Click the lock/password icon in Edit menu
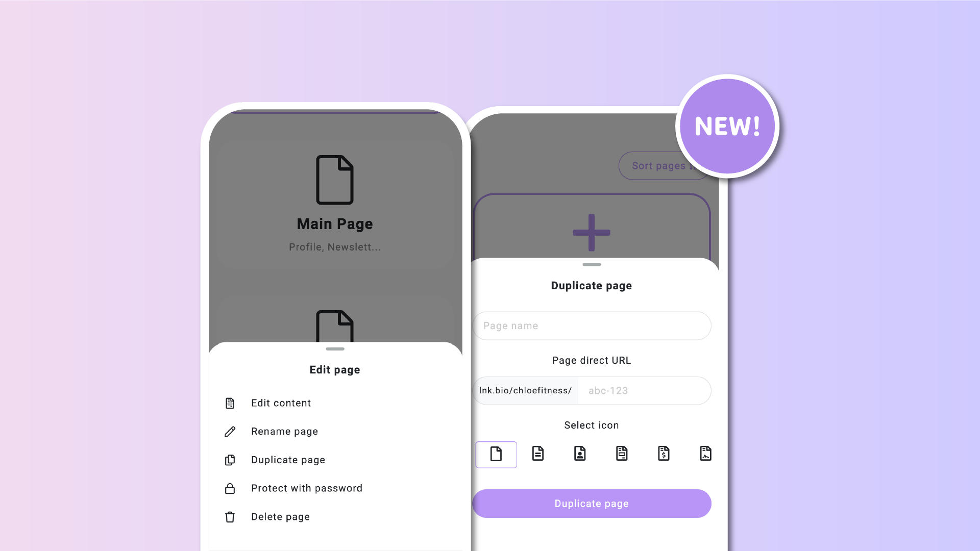This screenshot has width=980, height=551. click(229, 488)
